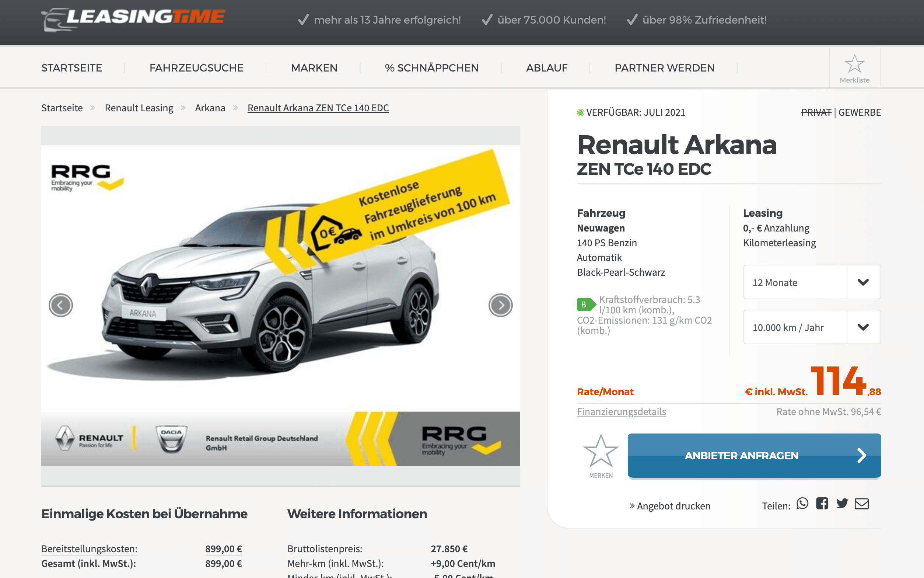924x578 pixels.
Task: Open Finanzierungsdetails link
Action: coord(622,412)
